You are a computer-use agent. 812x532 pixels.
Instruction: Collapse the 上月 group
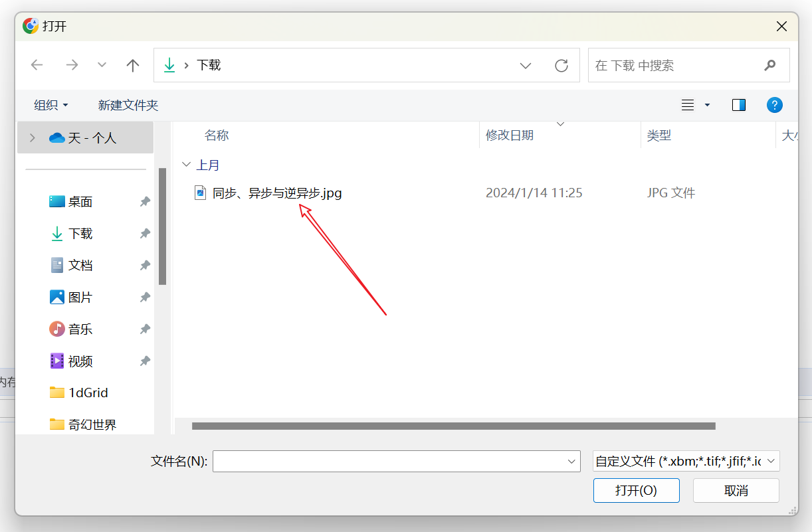(x=186, y=164)
